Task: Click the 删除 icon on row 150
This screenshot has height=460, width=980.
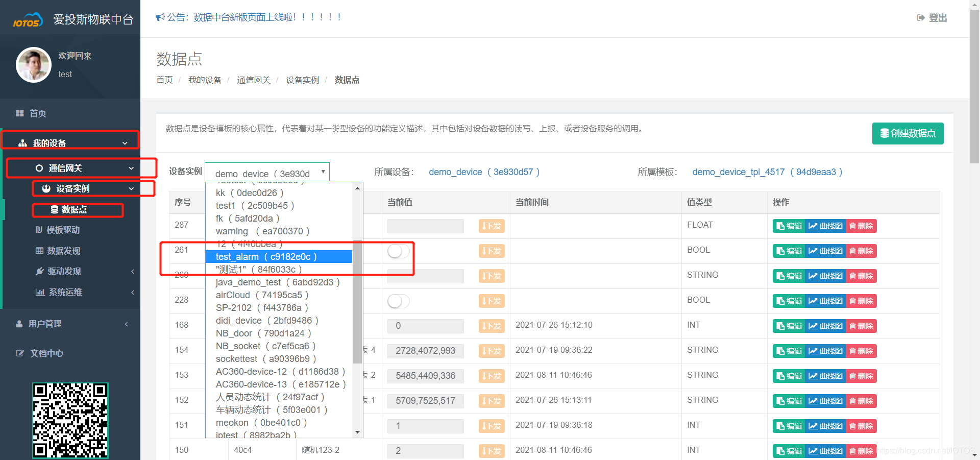Action: [861, 451]
